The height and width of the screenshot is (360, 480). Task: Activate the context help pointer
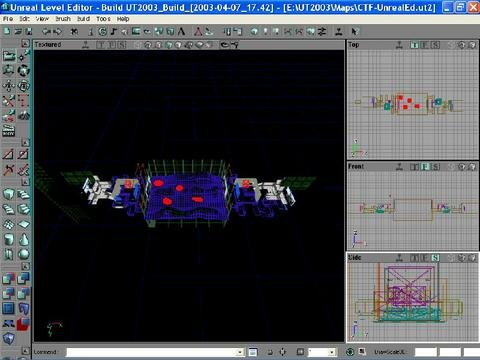click(x=354, y=32)
